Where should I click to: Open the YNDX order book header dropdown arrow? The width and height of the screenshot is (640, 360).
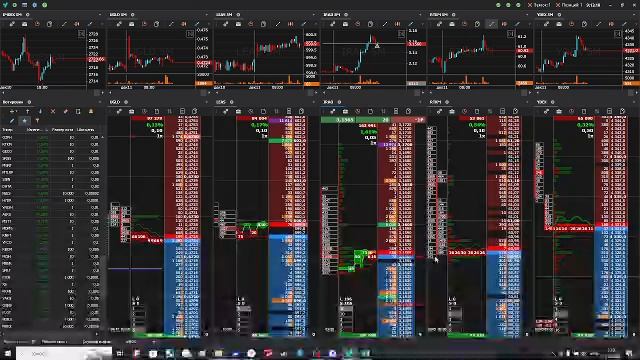click(635, 102)
